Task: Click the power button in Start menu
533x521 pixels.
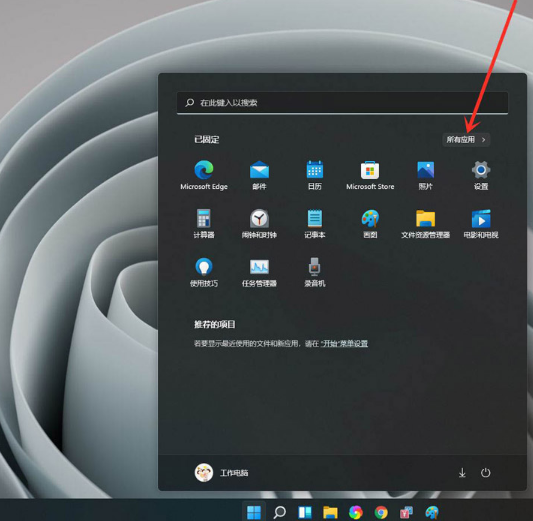Action: coord(485,472)
